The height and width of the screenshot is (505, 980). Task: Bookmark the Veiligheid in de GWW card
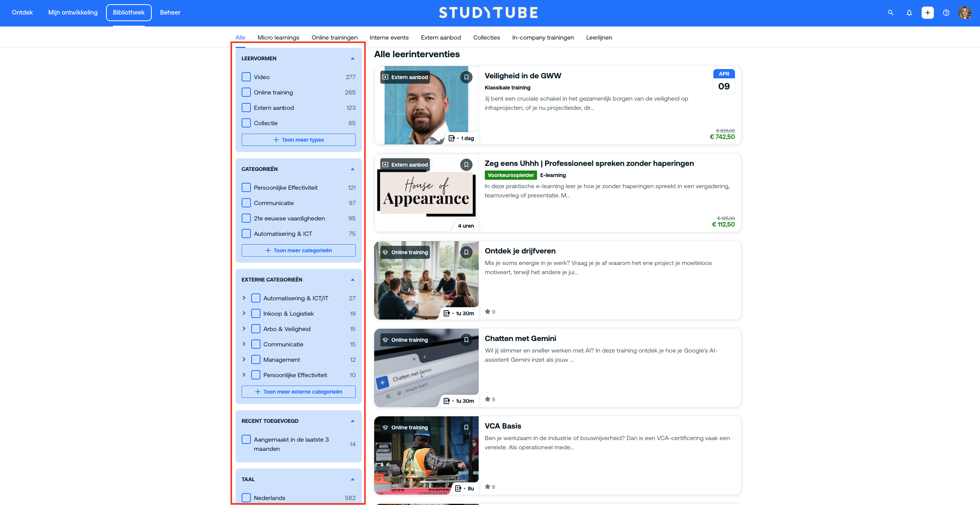coord(466,77)
